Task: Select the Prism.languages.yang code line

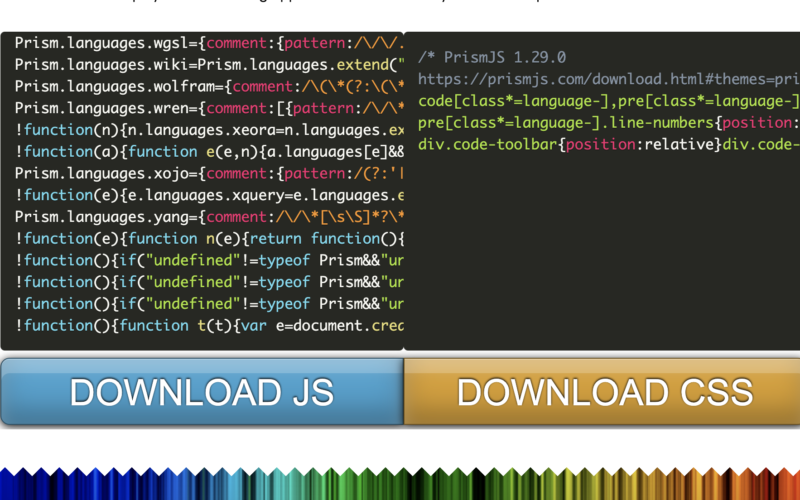Action: 209,217
